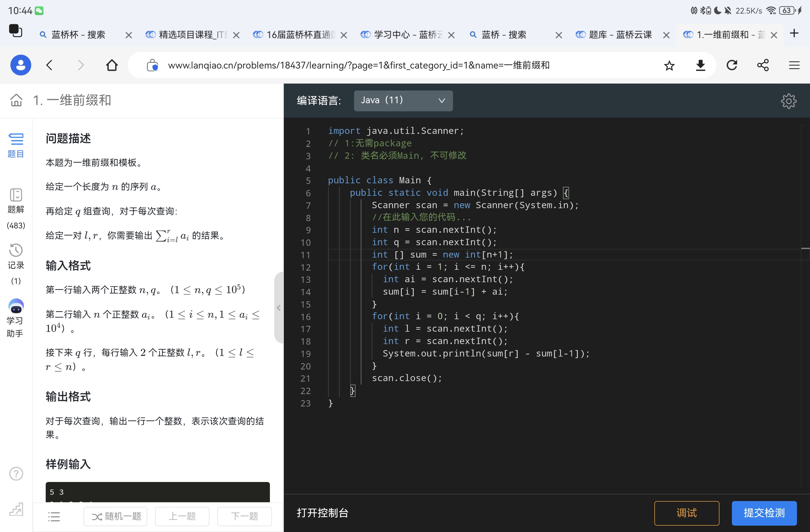Open the problem list icon at bottom
Image resolution: width=810 pixels, height=532 pixels.
point(54,516)
